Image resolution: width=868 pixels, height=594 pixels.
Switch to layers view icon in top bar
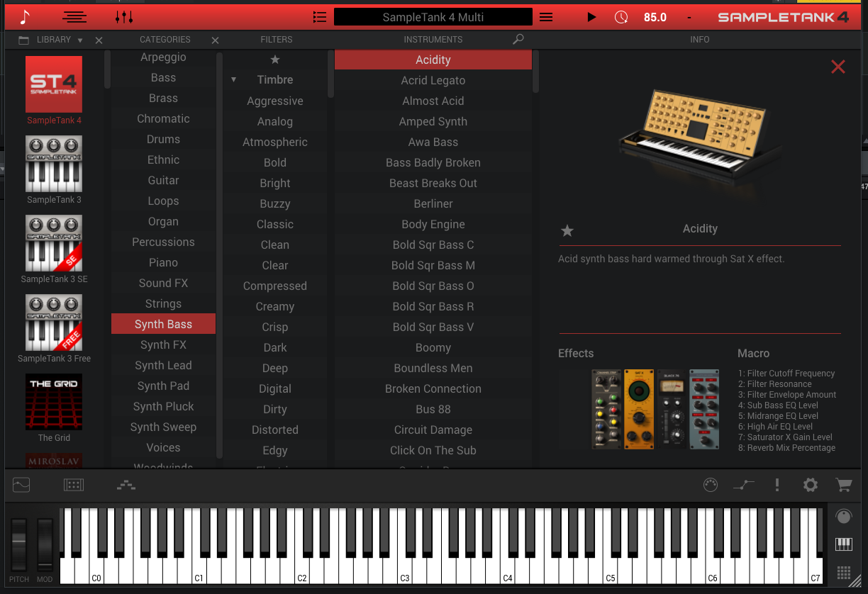click(x=74, y=17)
